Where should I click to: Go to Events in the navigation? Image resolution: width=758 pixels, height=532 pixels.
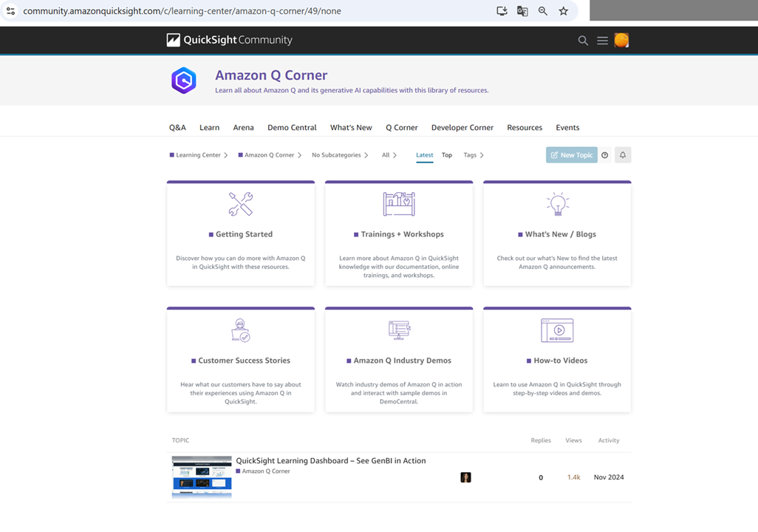coord(567,128)
